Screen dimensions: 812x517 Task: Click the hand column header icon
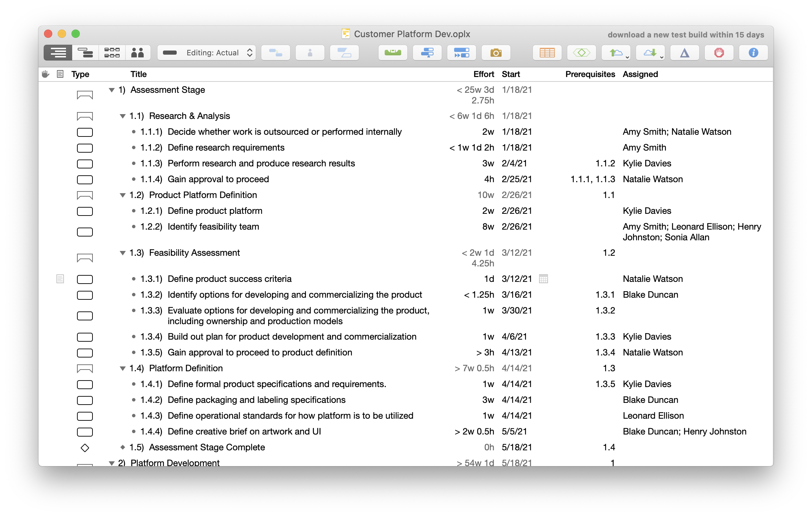(46, 74)
